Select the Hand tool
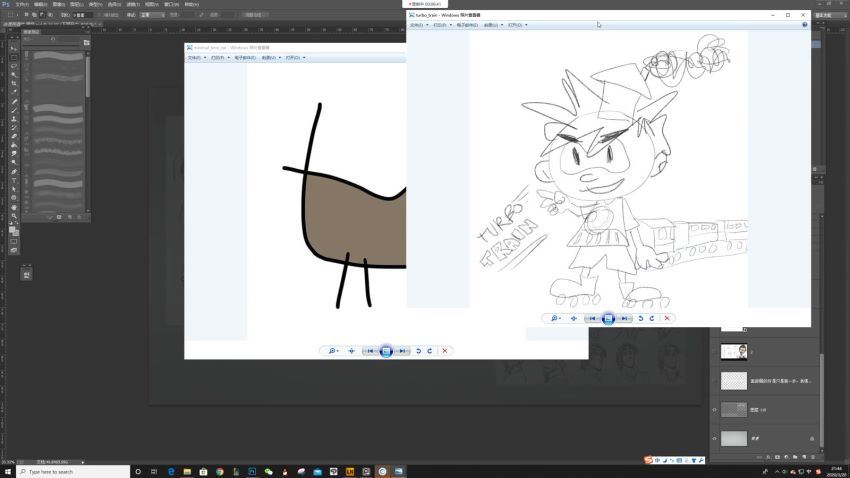This screenshot has height=478, width=850. pyautogui.click(x=14, y=207)
